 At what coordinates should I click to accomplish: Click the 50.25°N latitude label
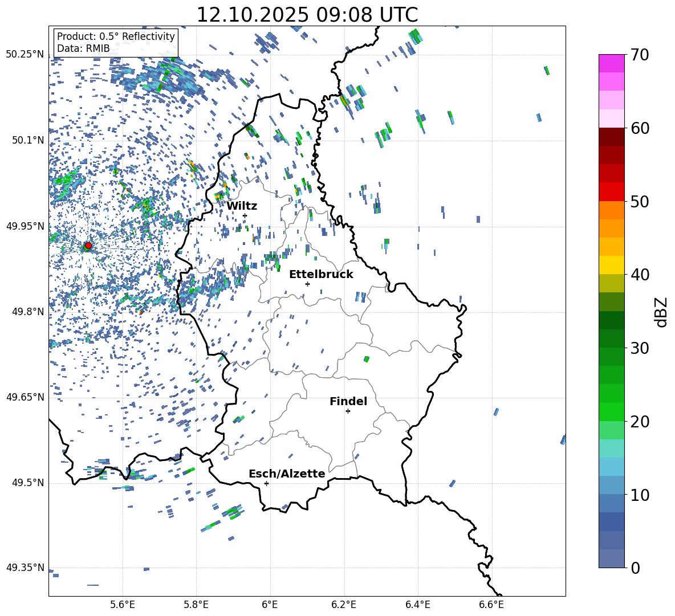pyautogui.click(x=25, y=55)
